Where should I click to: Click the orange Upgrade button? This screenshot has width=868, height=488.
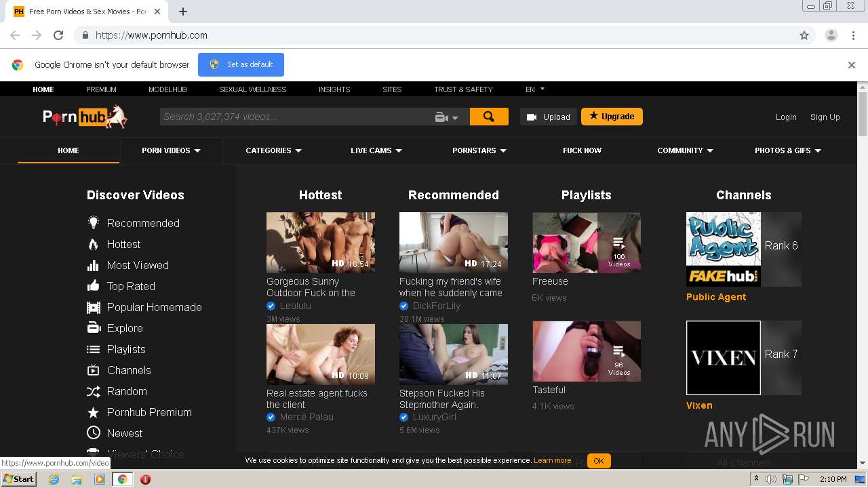[x=612, y=117]
